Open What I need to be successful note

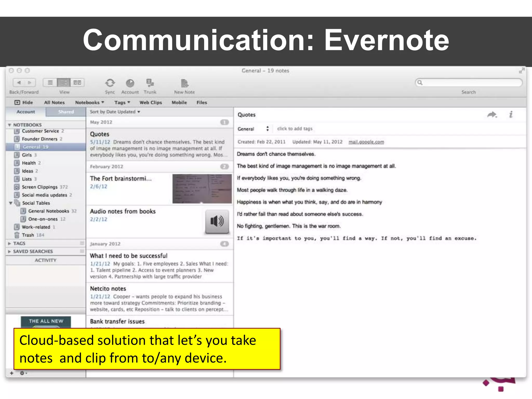point(159,266)
